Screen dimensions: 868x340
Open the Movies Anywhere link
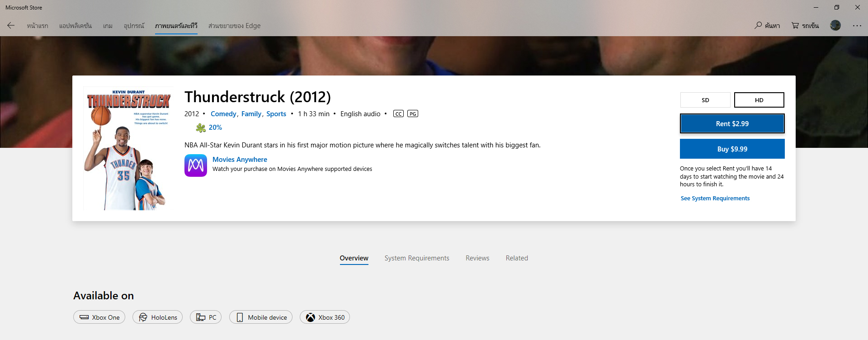[x=240, y=160]
